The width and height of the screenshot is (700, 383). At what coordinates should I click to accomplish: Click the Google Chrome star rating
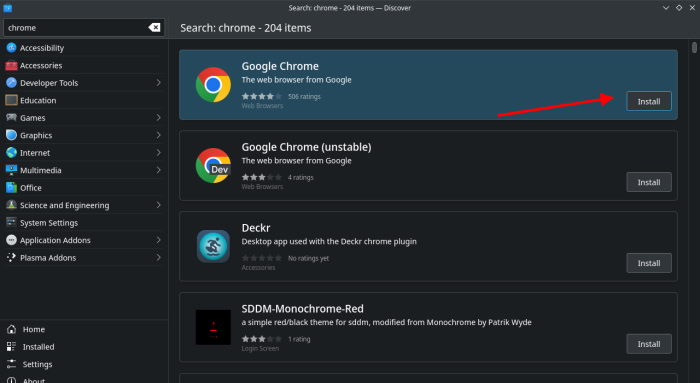tap(262, 96)
